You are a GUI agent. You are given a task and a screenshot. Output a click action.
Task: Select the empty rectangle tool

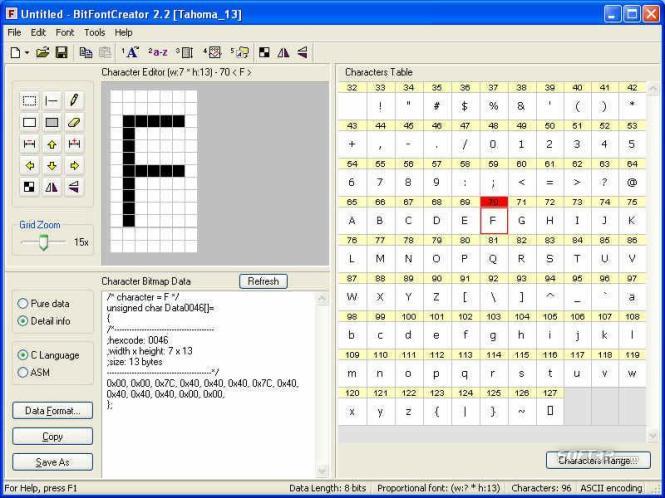pos(29,123)
